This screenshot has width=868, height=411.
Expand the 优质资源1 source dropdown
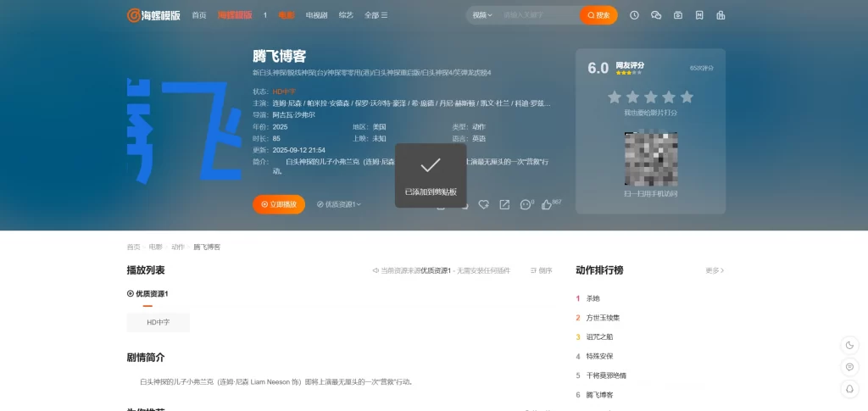[339, 204]
